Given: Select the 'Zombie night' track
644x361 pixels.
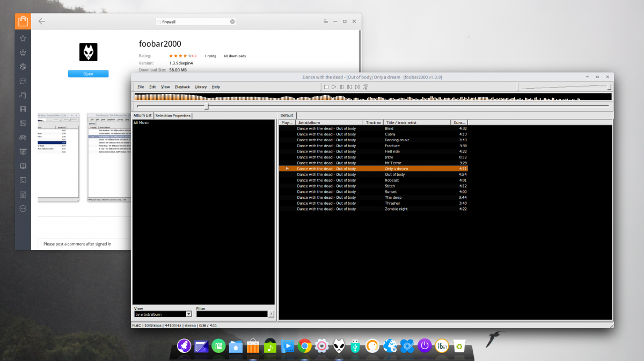Looking at the screenshot, I should [373, 209].
